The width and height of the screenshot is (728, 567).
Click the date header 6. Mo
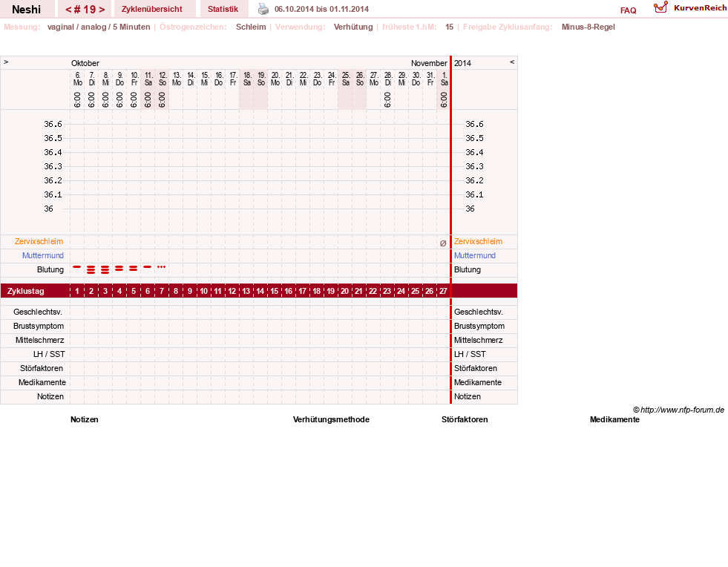coord(77,79)
